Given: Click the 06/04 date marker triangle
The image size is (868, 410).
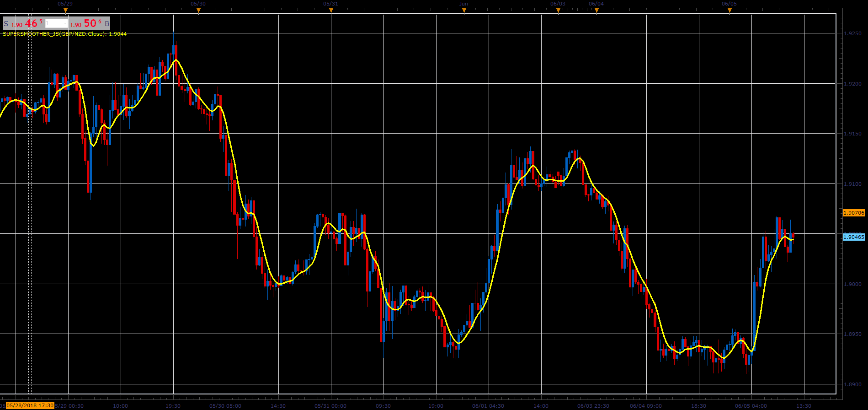Looking at the screenshot, I should pos(596,10).
